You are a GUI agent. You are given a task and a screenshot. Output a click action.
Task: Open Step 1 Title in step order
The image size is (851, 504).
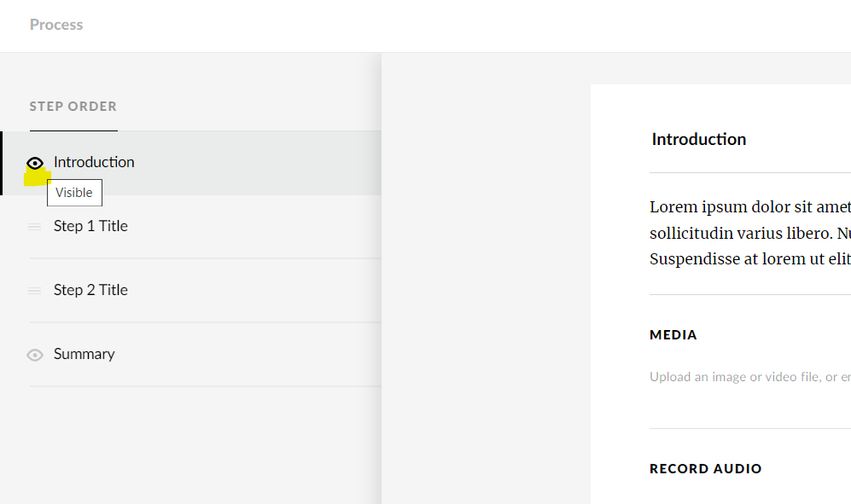(90, 226)
